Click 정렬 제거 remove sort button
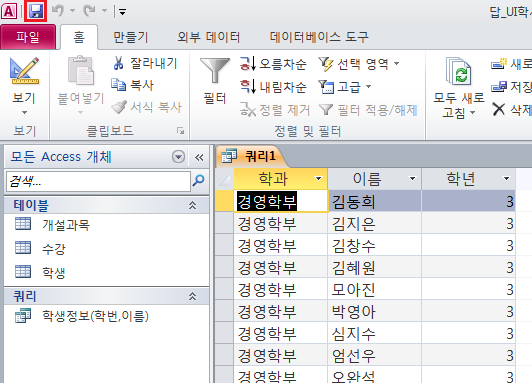 point(275,110)
